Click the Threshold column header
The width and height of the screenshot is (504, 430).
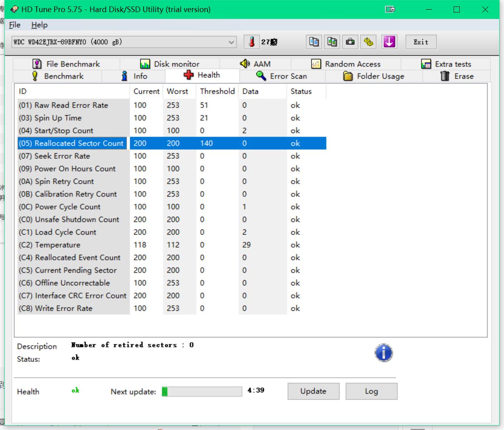click(217, 91)
